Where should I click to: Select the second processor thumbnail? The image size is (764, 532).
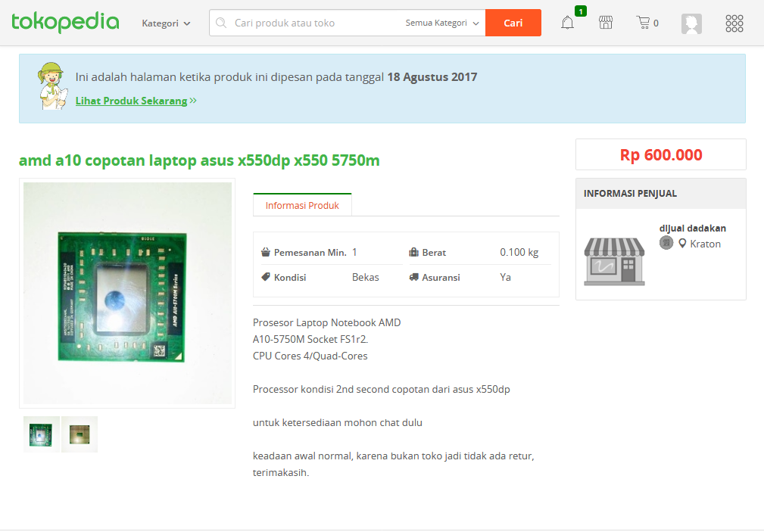coord(80,434)
